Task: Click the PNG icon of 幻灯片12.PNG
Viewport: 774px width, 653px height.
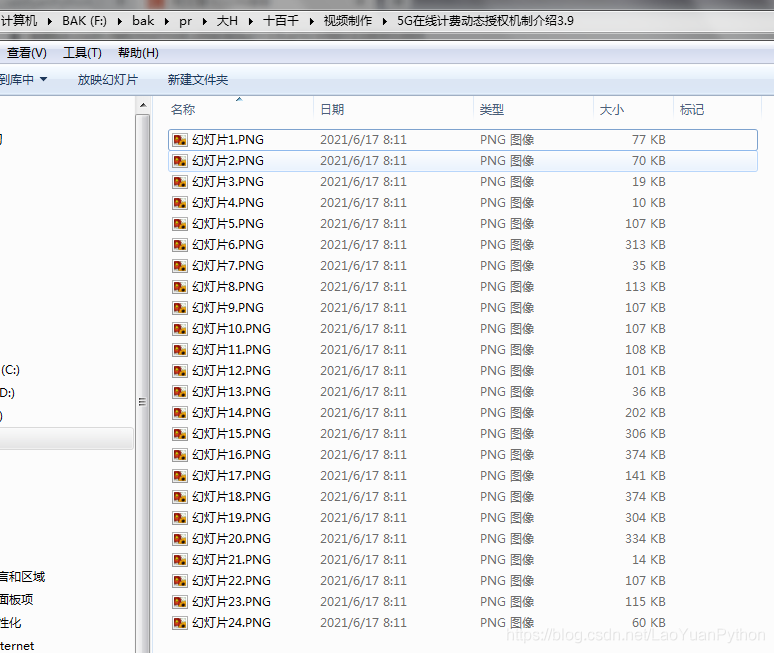Action: [x=180, y=371]
